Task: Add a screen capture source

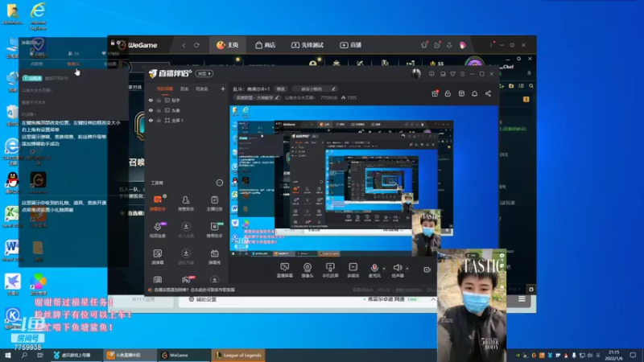Action: (285, 270)
